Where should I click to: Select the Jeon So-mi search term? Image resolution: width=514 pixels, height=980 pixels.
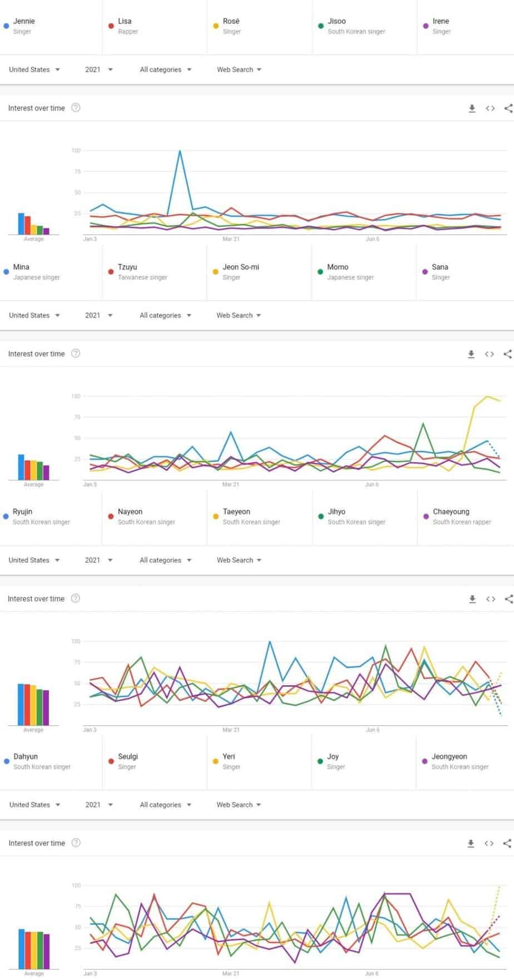240,272
